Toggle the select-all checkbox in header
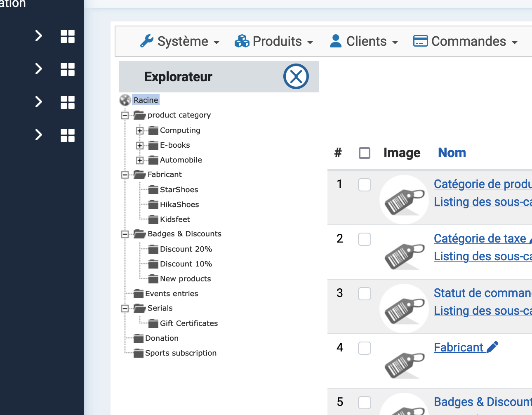The image size is (532, 415). pos(364,153)
